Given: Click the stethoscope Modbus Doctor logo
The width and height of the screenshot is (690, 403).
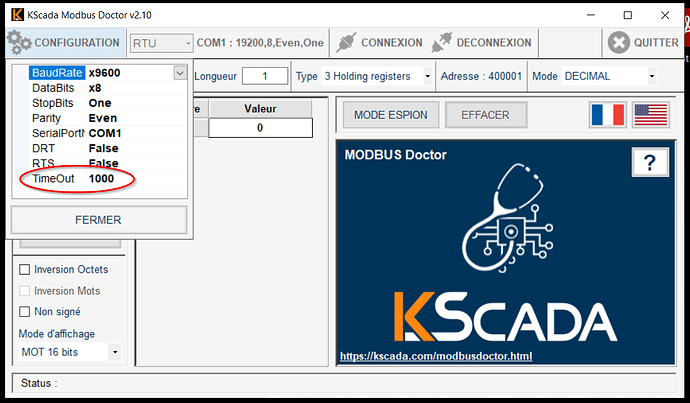Looking at the screenshot, I should point(507,218).
